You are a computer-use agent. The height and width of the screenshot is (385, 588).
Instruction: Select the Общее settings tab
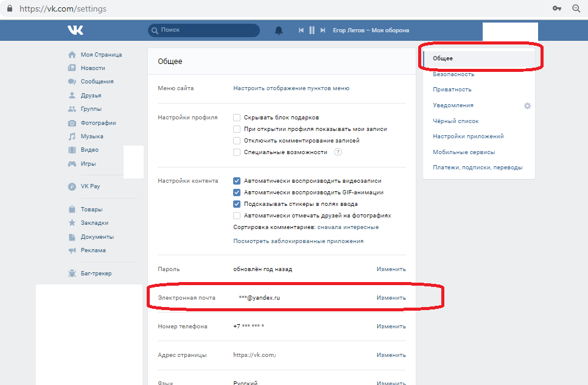[x=479, y=58]
